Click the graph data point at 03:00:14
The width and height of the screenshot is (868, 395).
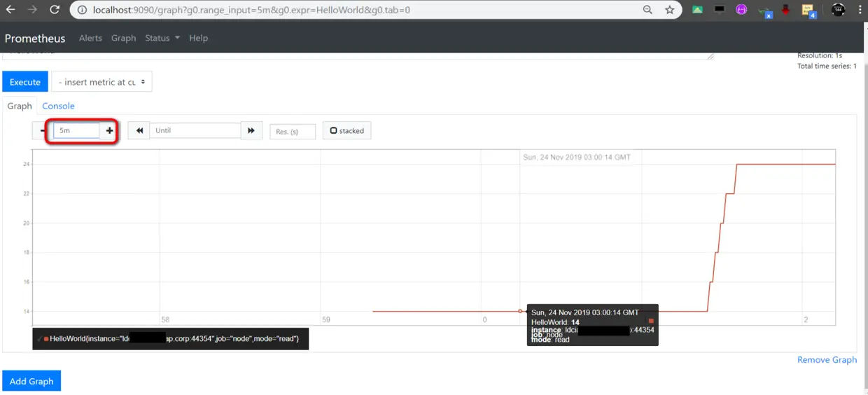tap(520, 311)
